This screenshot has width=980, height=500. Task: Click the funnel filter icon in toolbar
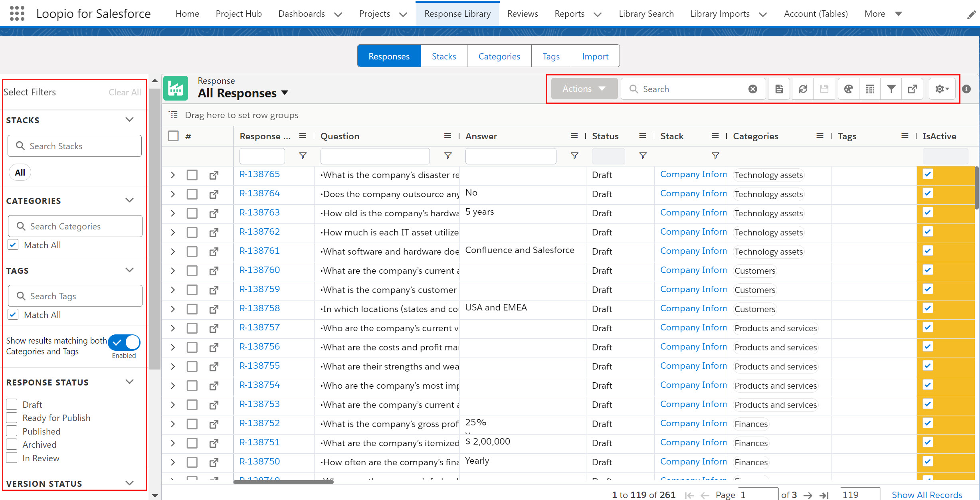pos(891,89)
